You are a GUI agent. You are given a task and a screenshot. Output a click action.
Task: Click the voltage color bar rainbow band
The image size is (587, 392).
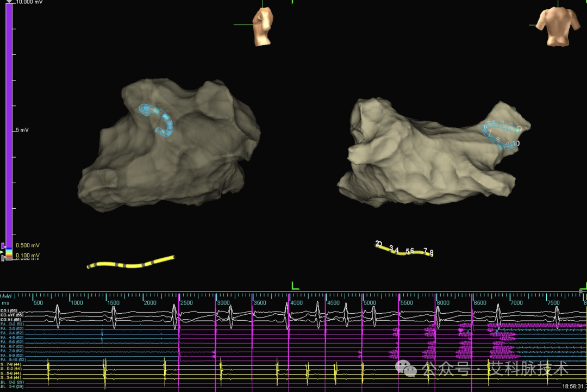(9, 253)
